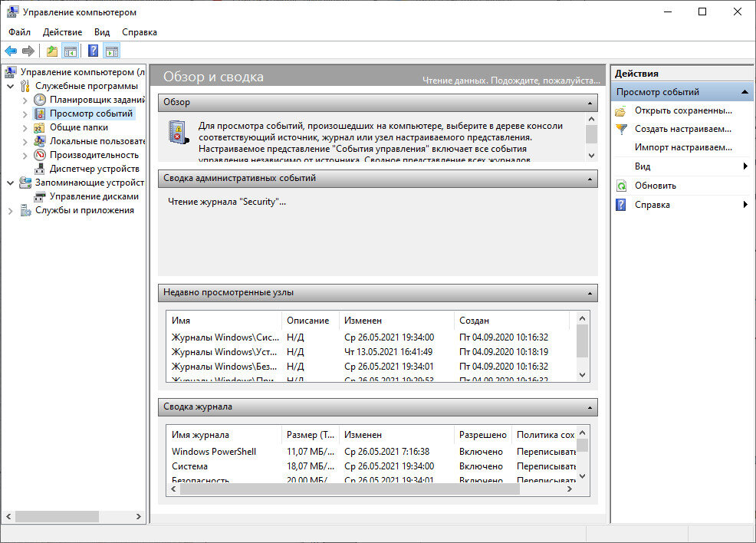
Task: Click the console tree horizontal scrollbar
Action: [57, 516]
